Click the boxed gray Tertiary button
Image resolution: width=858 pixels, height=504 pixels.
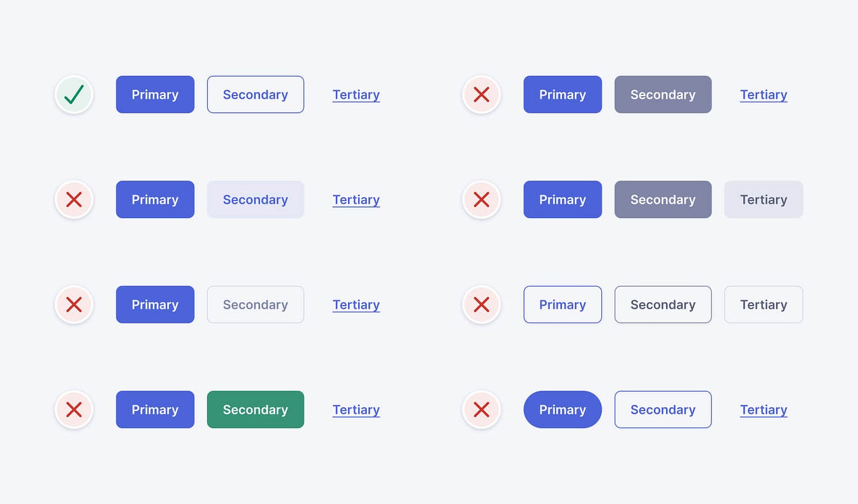(763, 199)
